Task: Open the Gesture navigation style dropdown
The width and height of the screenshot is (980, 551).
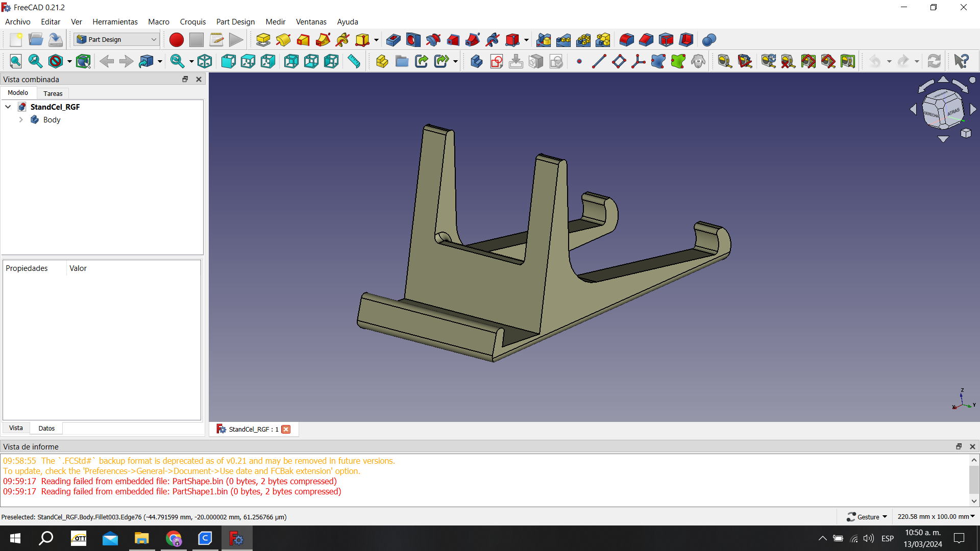Action: (867, 517)
